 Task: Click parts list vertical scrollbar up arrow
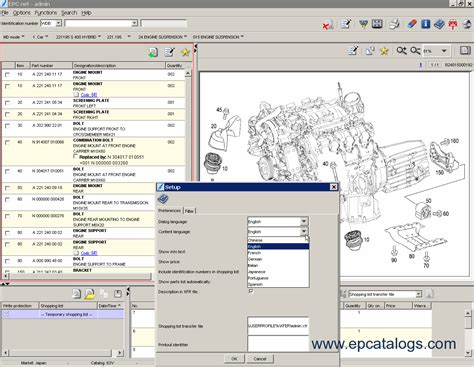pos(188,73)
